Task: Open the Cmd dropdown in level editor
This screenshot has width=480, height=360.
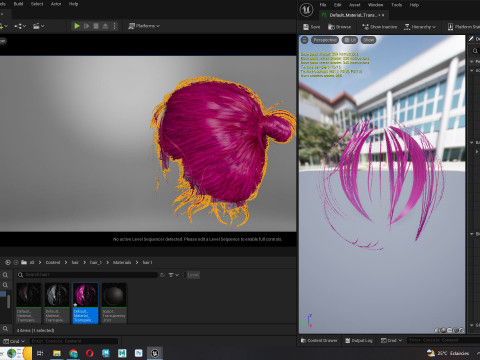Action: point(14,341)
